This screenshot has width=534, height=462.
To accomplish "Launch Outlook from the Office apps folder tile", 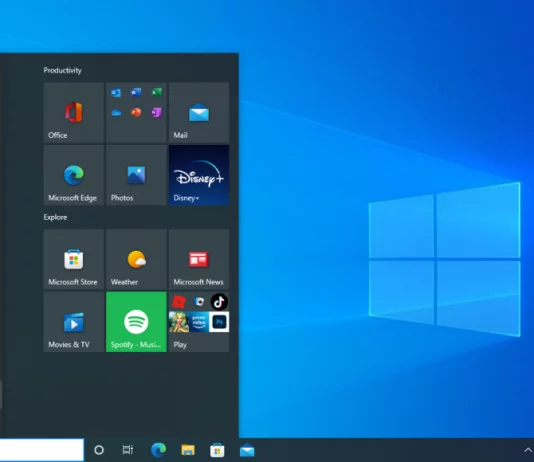I will point(116,93).
